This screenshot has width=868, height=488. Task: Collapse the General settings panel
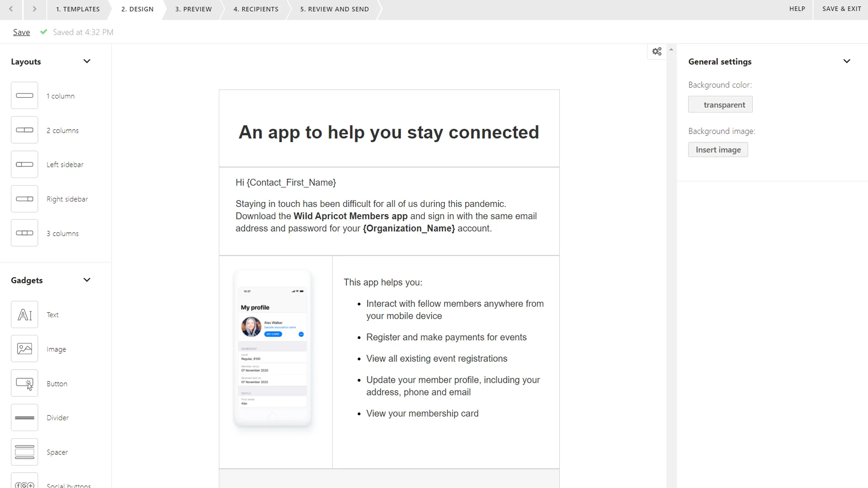847,61
